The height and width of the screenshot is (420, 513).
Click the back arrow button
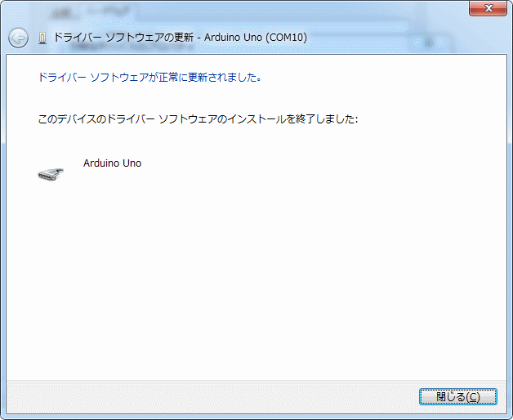(18, 38)
